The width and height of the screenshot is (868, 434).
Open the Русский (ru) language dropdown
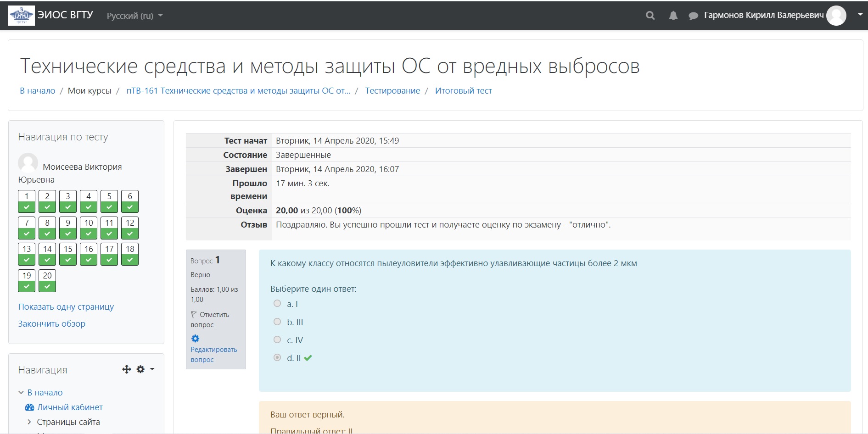(x=134, y=16)
